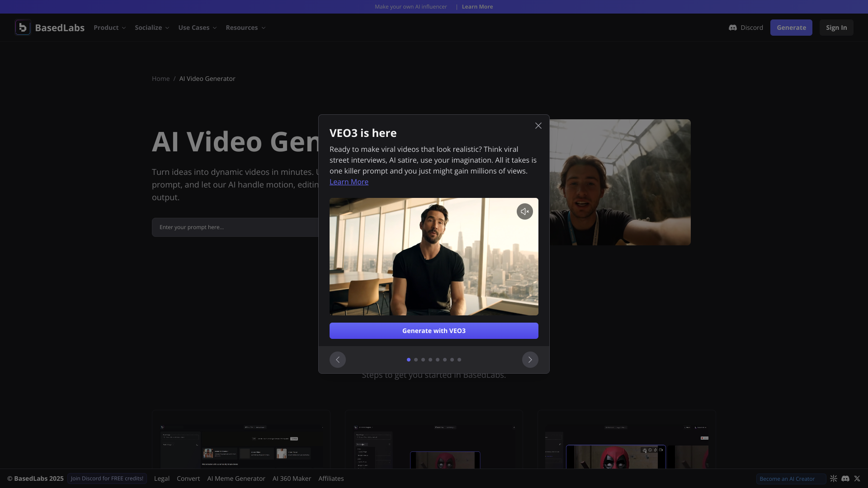This screenshot has width=868, height=488.
Task: Open the Discord link in the header
Action: (x=746, y=28)
